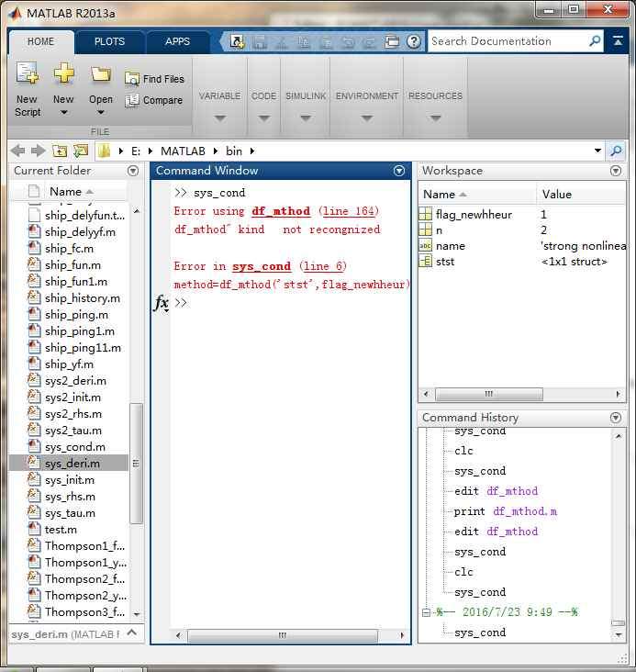
Task: Open the address bar path history dropdown
Action: 597,151
